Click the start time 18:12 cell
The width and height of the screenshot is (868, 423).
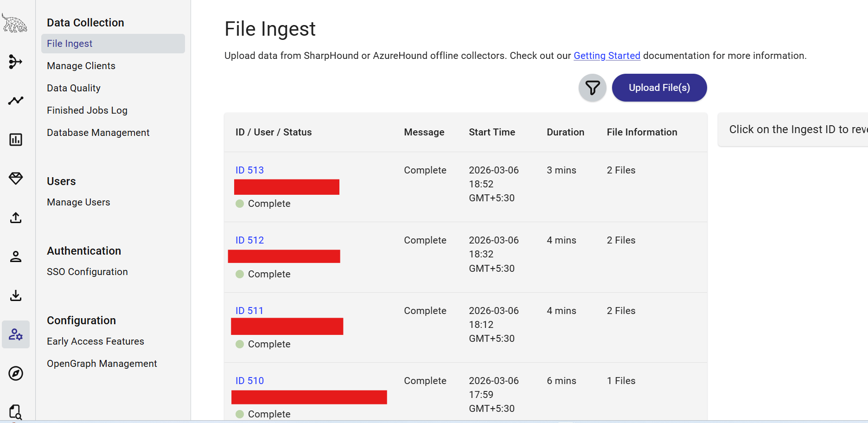point(494,325)
